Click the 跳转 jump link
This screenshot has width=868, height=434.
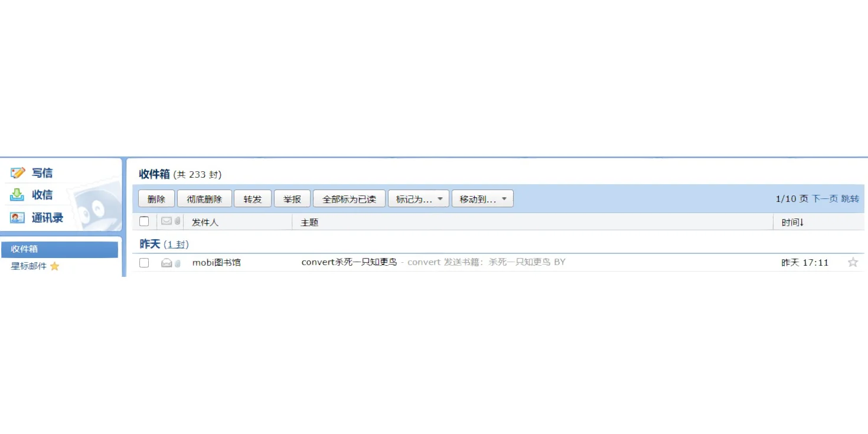[850, 199]
